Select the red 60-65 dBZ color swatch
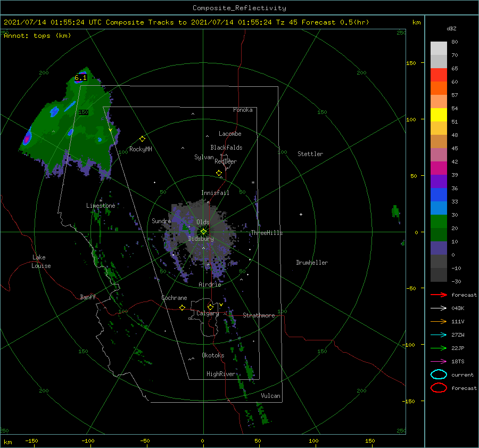Viewport: 479px width, 448px height. [x=439, y=75]
